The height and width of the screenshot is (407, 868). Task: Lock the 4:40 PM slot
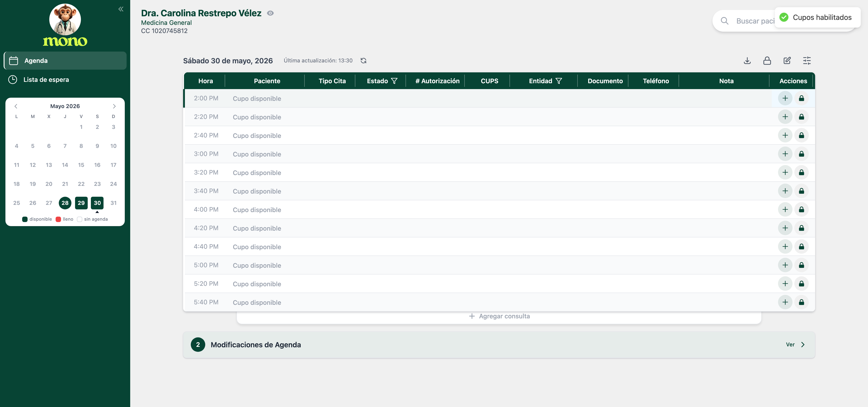[x=801, y=247]
